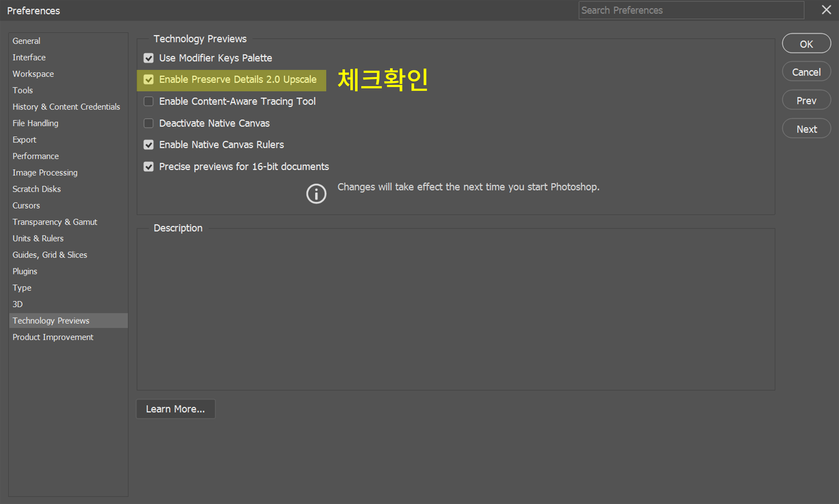
Task: Select Performance in the sidebar
Action: coord(36,156)
